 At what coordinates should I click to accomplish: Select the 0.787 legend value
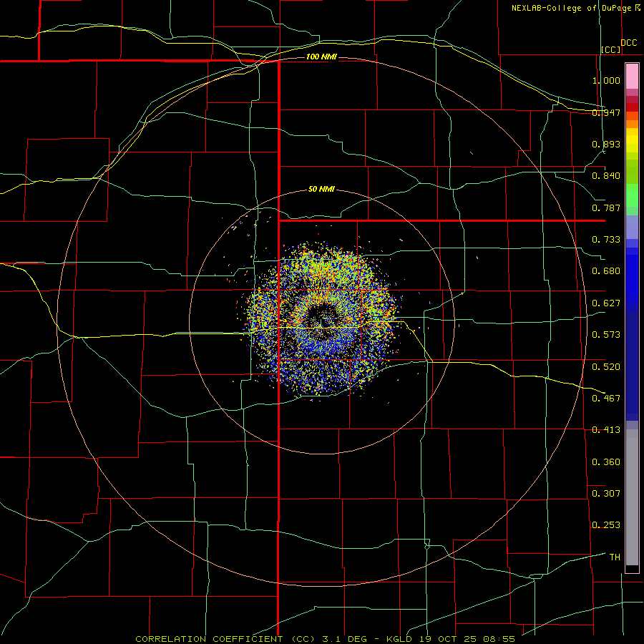coord(606,208)
